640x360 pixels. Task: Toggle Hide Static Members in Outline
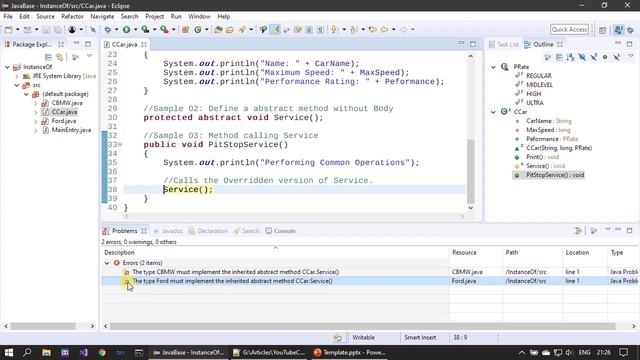(594, 57)
